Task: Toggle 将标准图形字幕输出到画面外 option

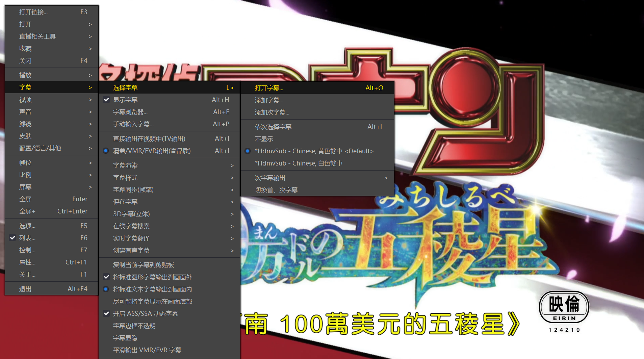Action: (153, 277)
